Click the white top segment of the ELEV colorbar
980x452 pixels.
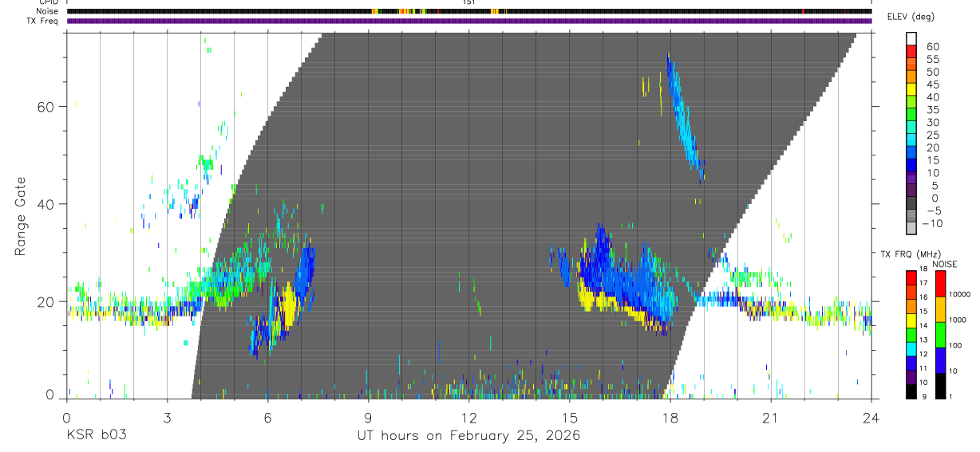(x=911, y=39)
